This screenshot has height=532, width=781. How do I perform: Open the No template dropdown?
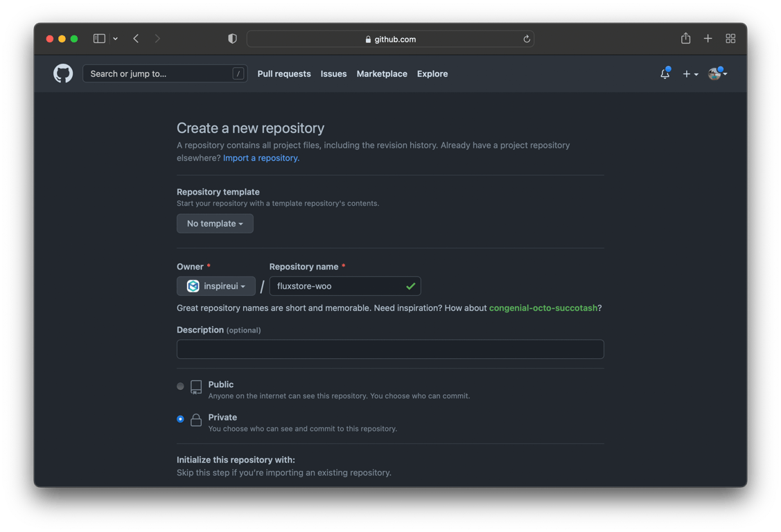(215, 224)
